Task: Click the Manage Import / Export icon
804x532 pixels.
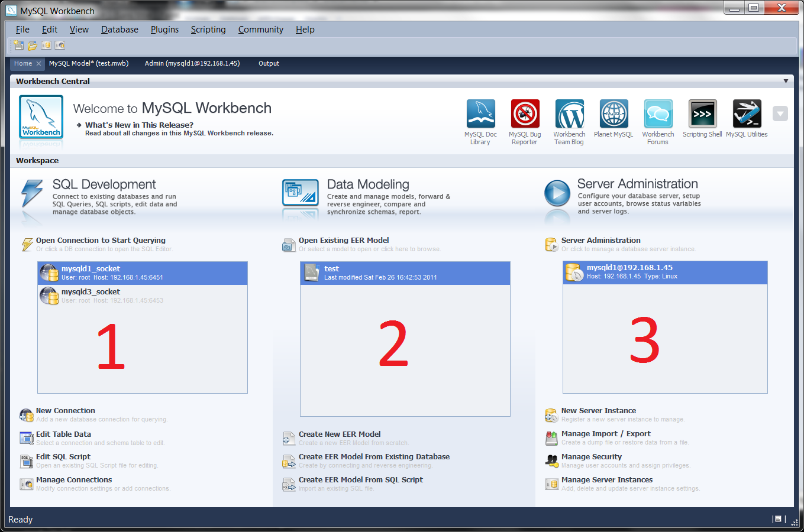Action: pyautogui.click(x=551, y=438)
